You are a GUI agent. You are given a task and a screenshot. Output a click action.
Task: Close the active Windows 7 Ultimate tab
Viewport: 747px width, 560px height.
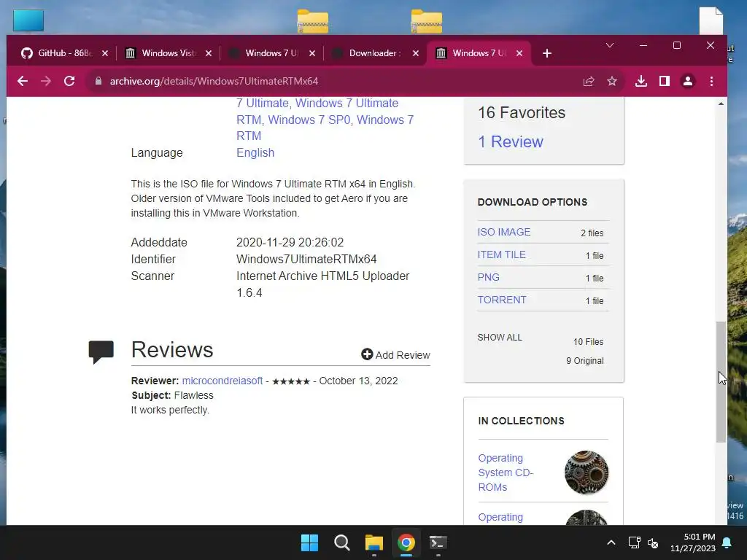(519, 53)
